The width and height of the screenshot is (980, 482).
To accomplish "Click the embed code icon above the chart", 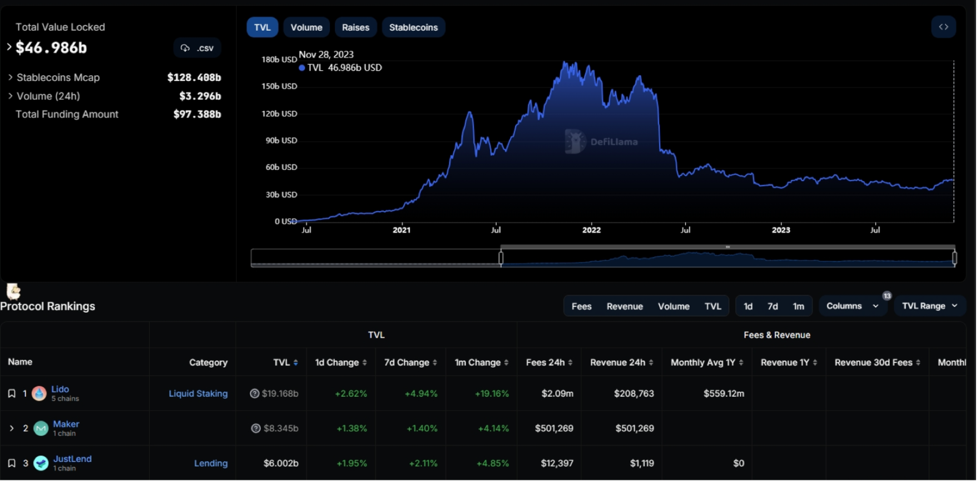I will (943, 27).
